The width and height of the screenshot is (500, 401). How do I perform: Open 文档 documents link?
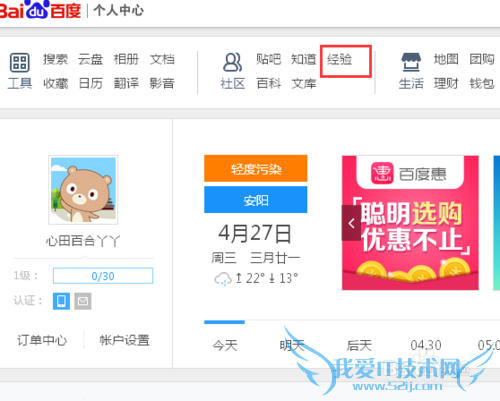point(162,59)
